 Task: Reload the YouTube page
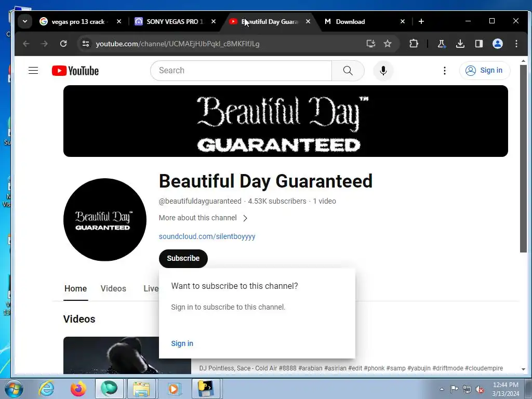coord(63,44)
